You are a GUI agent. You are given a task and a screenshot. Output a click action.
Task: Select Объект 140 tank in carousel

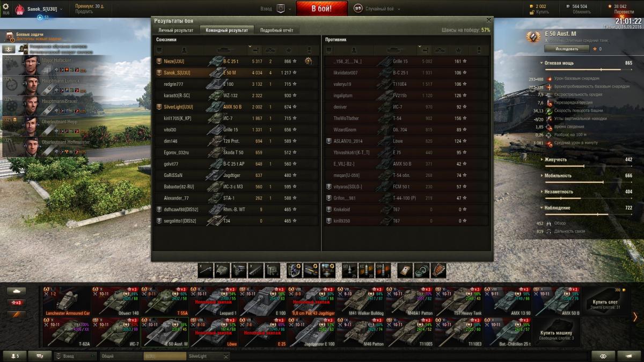116,301
